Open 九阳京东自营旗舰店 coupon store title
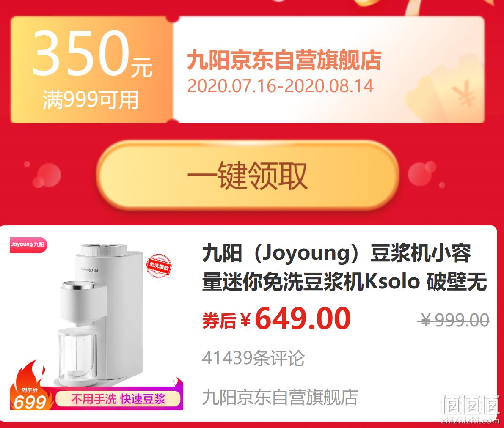Viewport: 504px width, 428px height. tap(284, 60)
